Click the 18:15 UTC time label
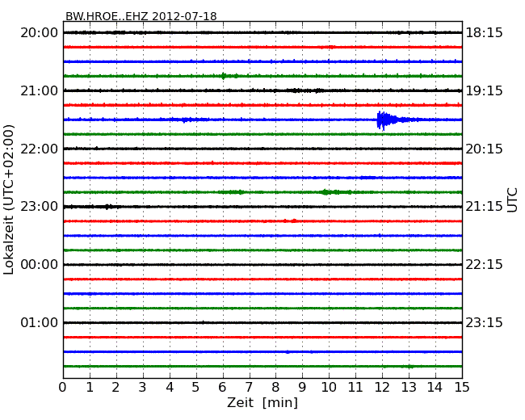 [484, 33]
